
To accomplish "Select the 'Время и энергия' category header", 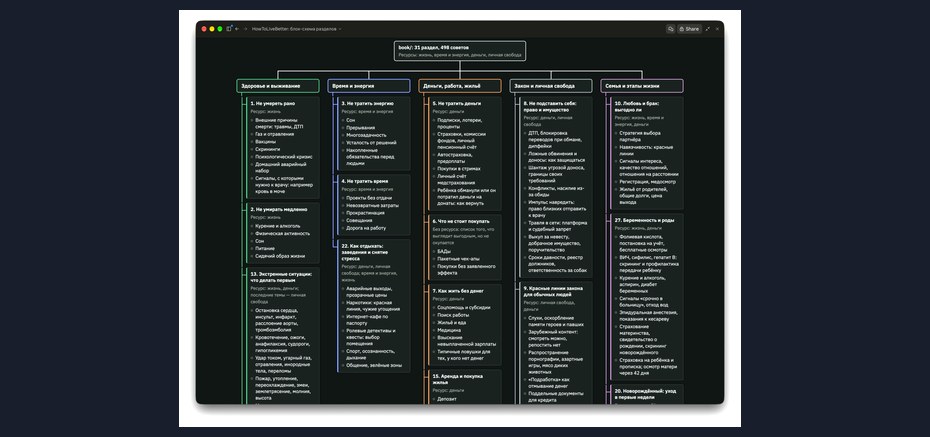I will (x=369, y=86).
